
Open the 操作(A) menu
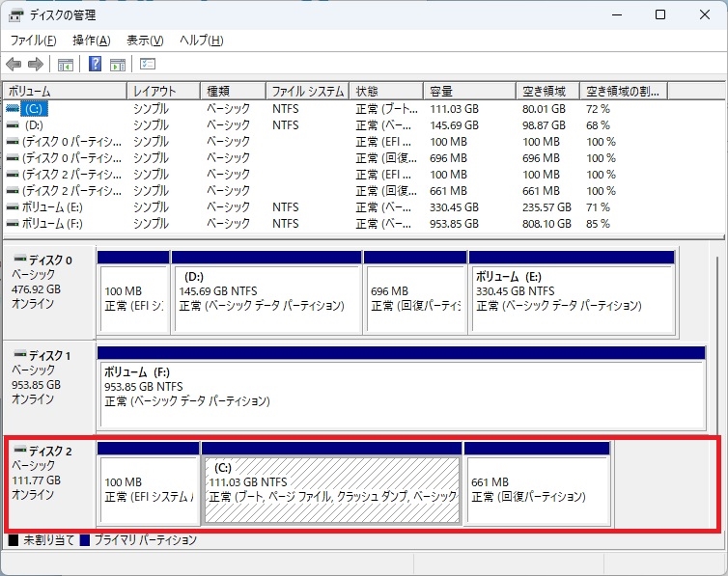tap(92, 41)
